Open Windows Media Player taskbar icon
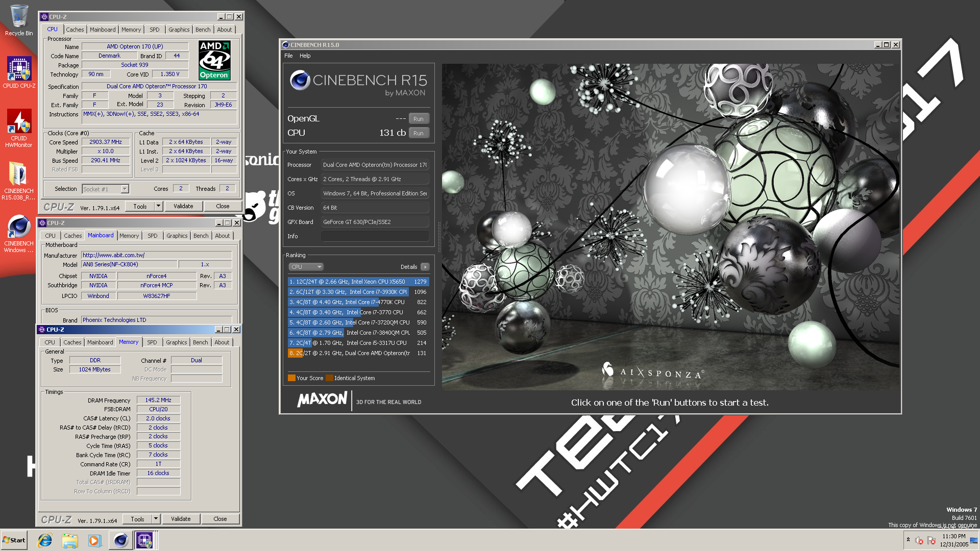Viewport: 980px width, 551px height. tap(94, 540)
